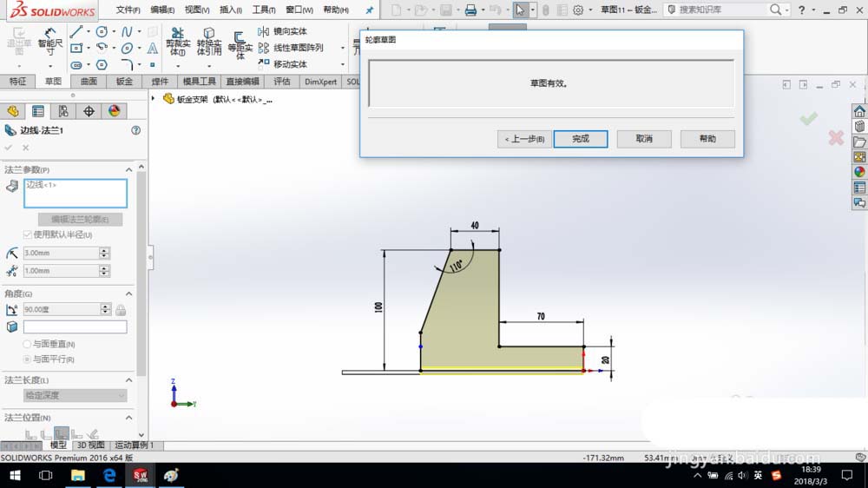Select the Spline sketch tool

click(x=127, y=31)
